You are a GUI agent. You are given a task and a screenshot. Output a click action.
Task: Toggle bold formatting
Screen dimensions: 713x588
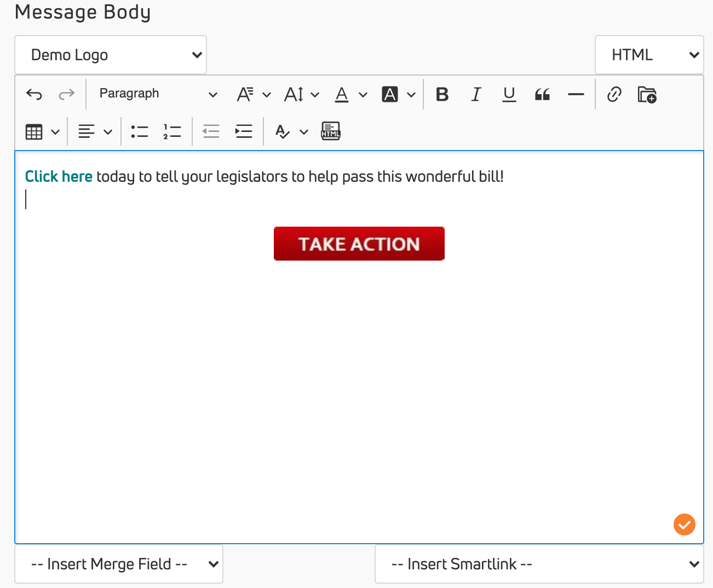click(442, 95)
